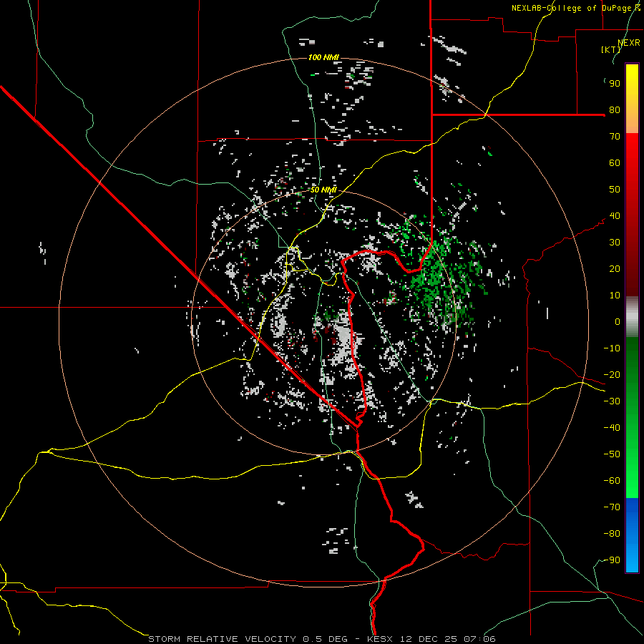Click the positive 30 scale value
The image size is (644, 644).
coord(615,243)
